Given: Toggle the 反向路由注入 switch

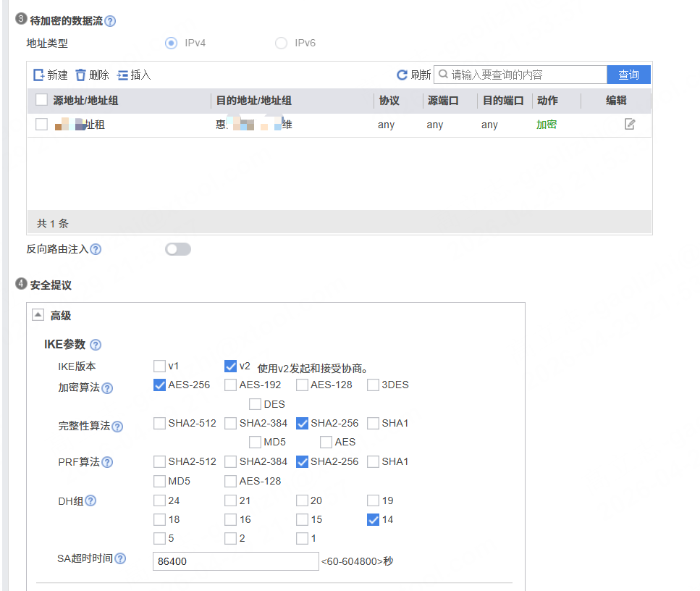Looking at the screenshot, I should click(178, 249).
